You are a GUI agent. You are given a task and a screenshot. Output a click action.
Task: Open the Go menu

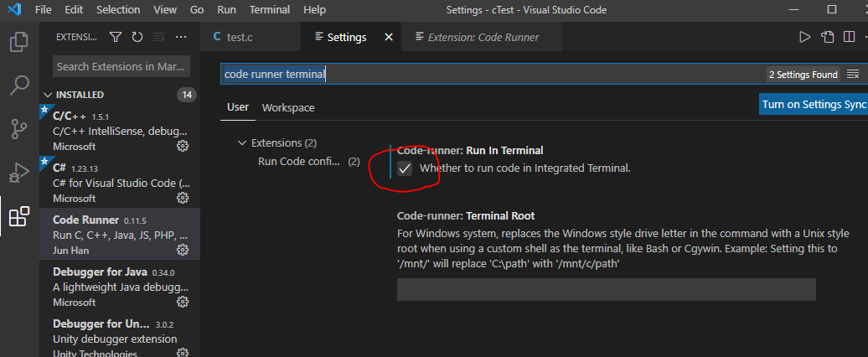point(197,9)
